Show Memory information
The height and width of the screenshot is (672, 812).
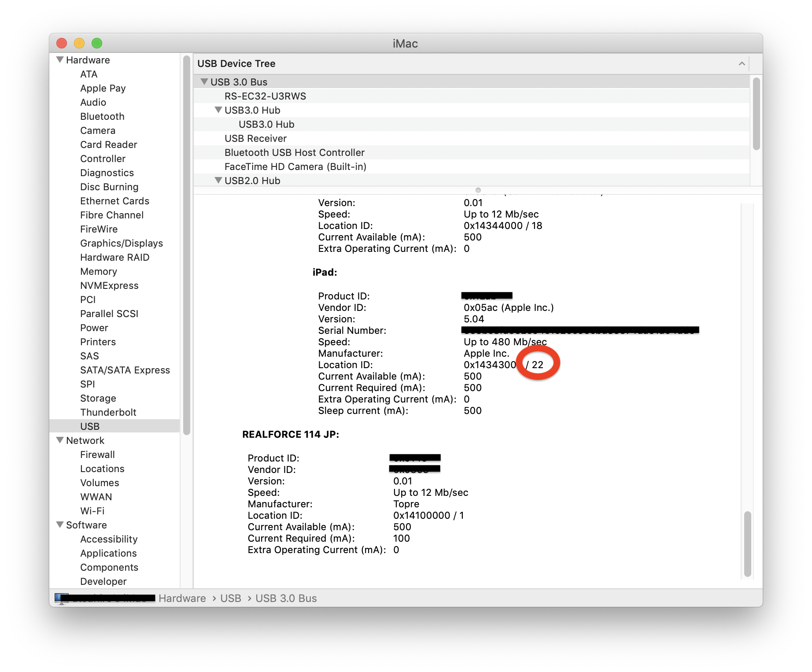[99, 271]
